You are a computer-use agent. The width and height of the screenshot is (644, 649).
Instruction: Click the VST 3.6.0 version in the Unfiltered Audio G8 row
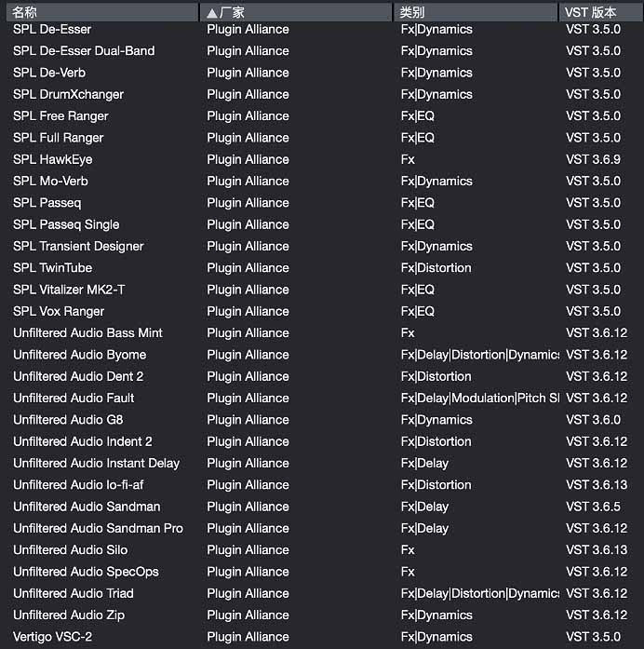pyautogui.click(x=593, y=420)
